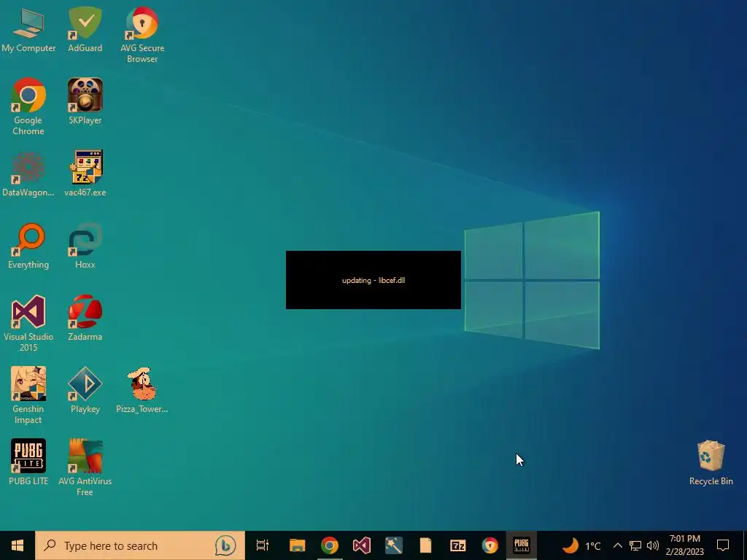Click the Everything search shortcut

[28, 246]
